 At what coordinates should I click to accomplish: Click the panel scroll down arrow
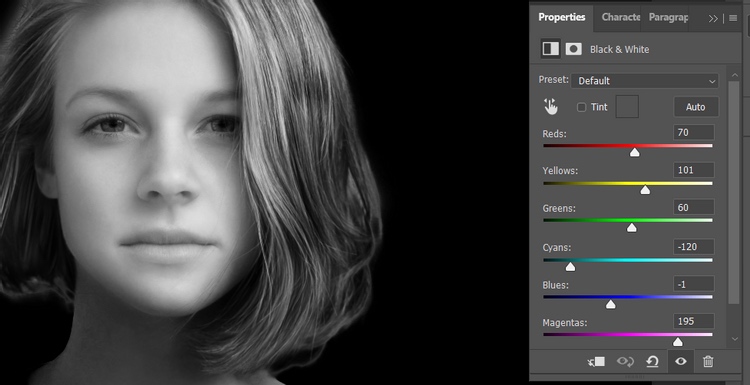pos(735,339)
